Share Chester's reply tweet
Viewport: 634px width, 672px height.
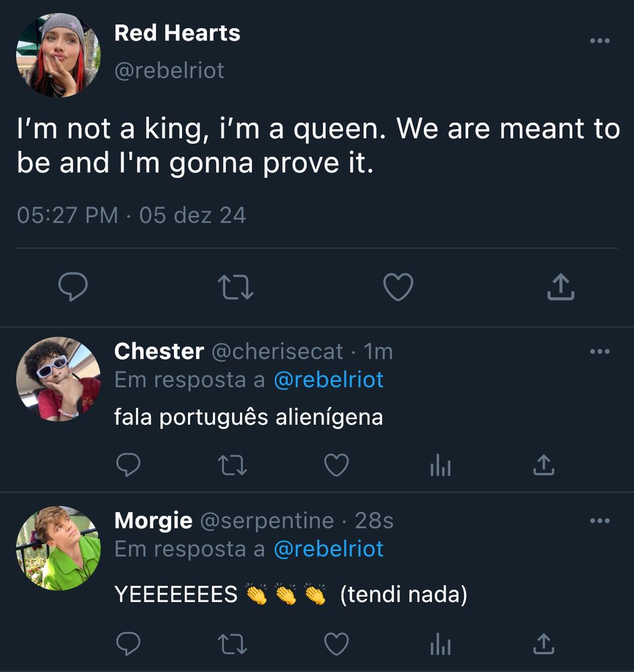tap(544, 465)
